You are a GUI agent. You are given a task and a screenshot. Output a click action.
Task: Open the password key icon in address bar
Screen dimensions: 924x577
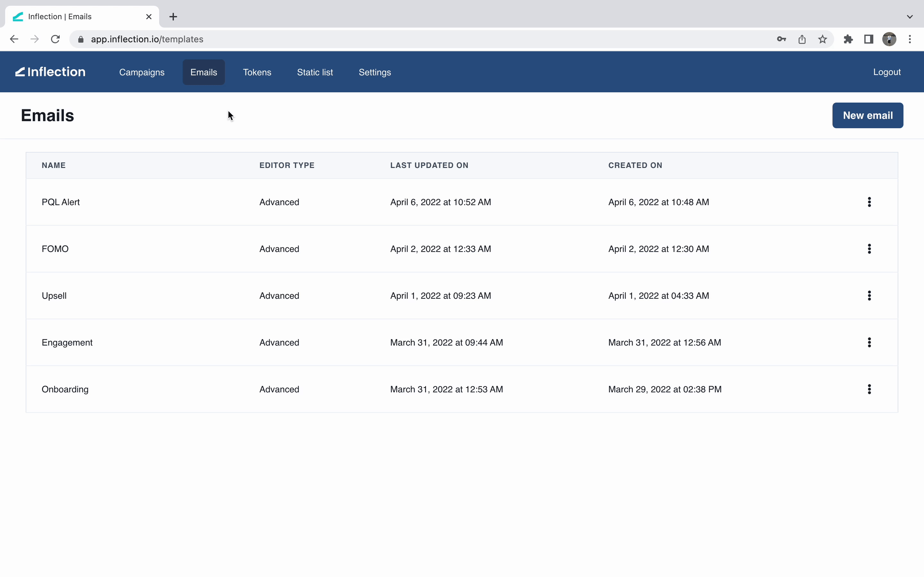(x=781, y=39)
